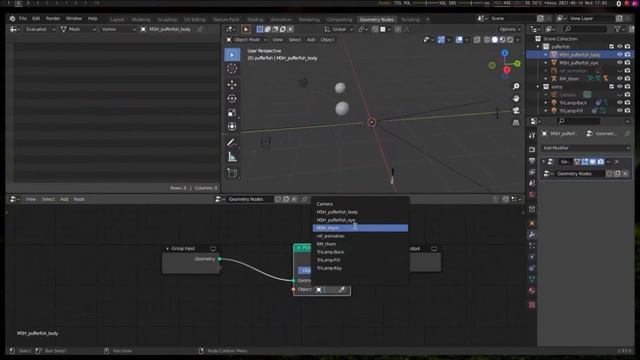The width and height of the screenshot is (640, 360).
Task: Click the viewport zoom magnifier icon
Action: pyautogui.click(x=516, y=87)
